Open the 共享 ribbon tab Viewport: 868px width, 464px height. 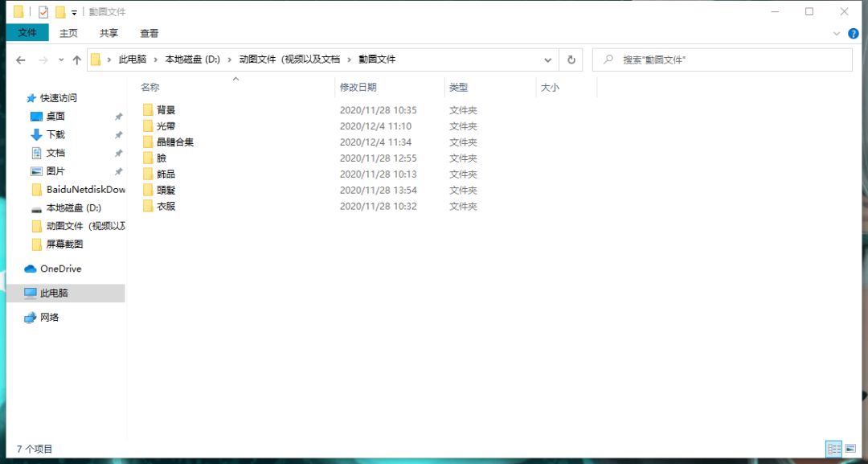pos(108,33)
